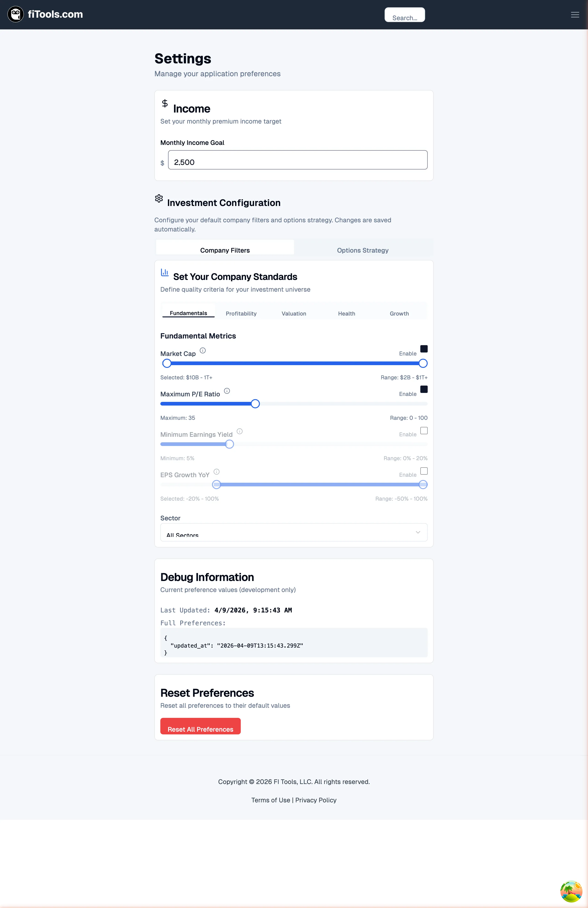Enable the Minimum Earnings Yield checkbox
Screen dimensions: 588x908
tap(424, 430)
